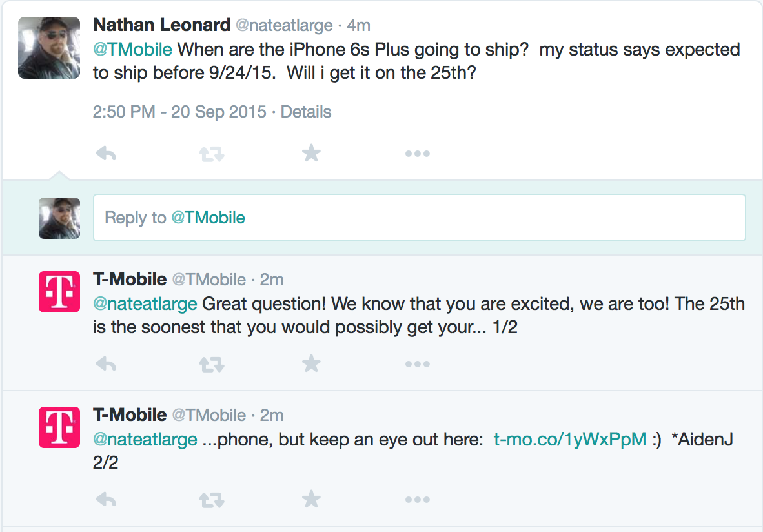Favorite Nathan Leonard's tweet with star
The width and height of the screenshot is (763, 532).
coord(311,153)
